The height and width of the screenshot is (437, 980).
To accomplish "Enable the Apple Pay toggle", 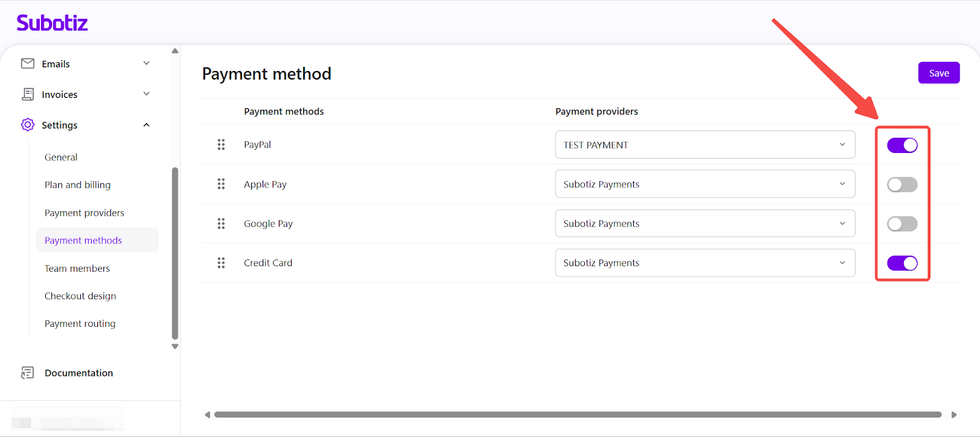I will pos(902,184).
